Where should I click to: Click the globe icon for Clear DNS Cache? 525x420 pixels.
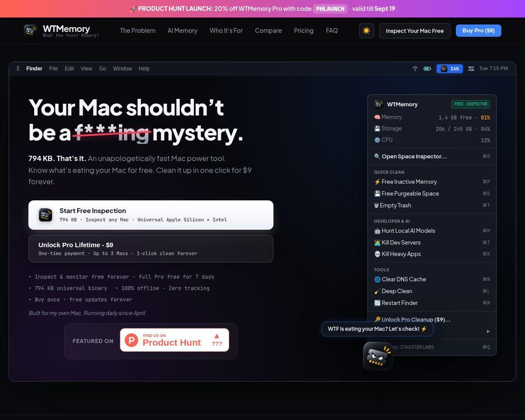[x=377, y=280]
